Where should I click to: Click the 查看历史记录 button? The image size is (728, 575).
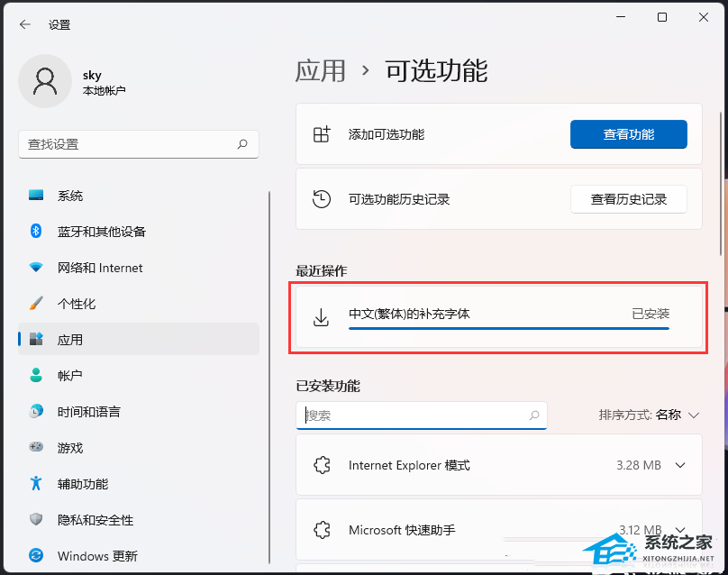pyautogui.click(x=627, y=199)
